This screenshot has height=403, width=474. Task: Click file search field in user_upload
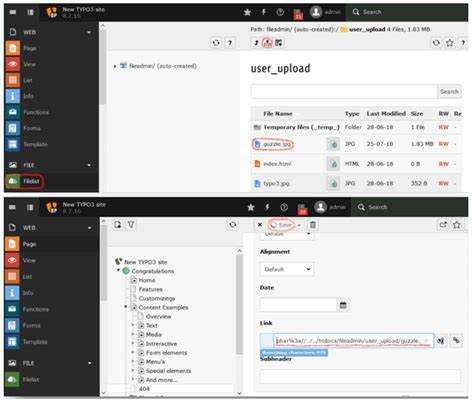[x=344, y=92]
